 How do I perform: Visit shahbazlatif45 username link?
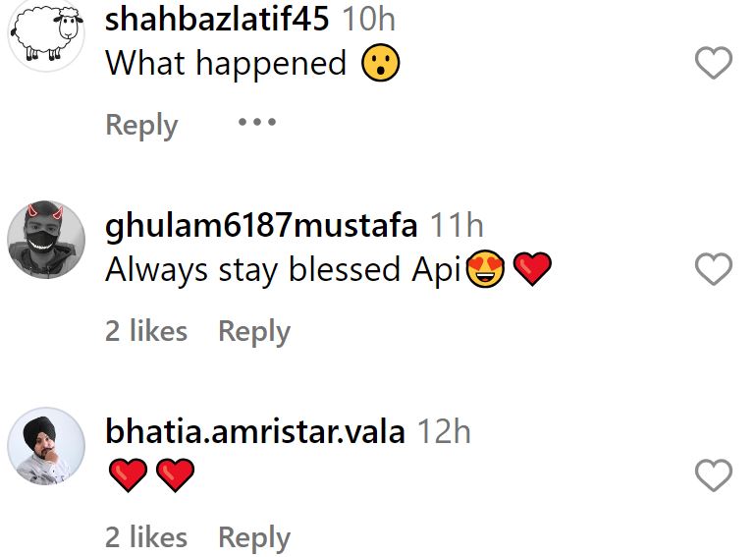coord(217,19)
